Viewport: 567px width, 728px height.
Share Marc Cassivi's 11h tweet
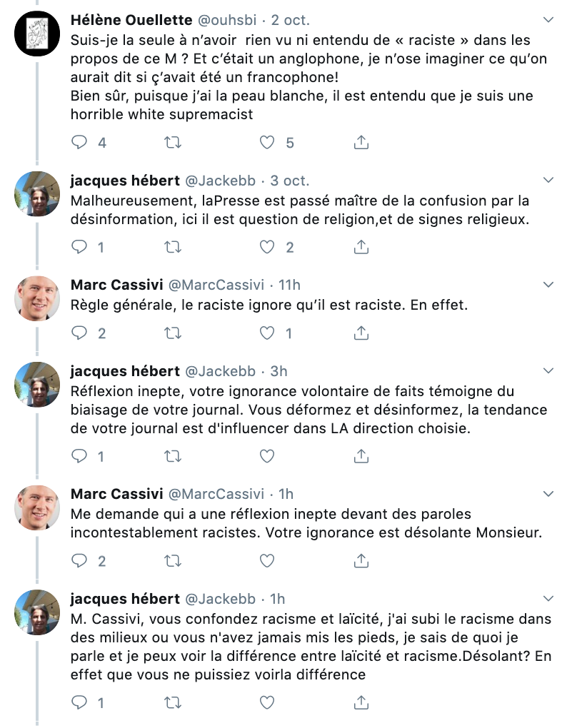click(361, 333)
